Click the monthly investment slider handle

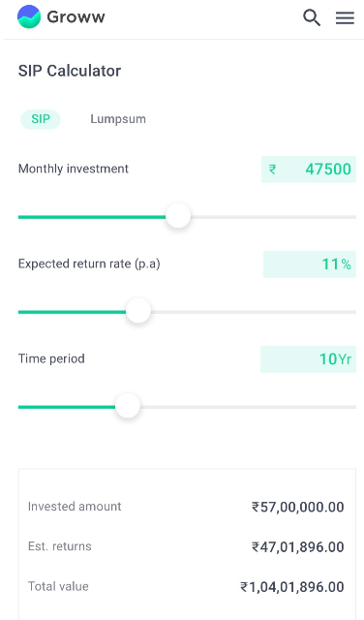click(x=178, y=216)
